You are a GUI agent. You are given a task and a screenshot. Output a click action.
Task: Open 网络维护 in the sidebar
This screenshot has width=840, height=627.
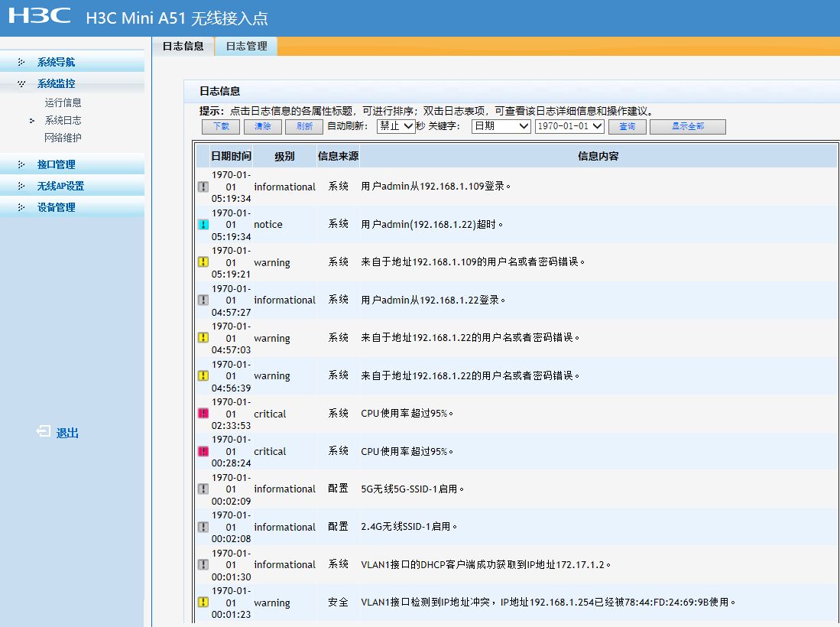(x=63, y=138)
